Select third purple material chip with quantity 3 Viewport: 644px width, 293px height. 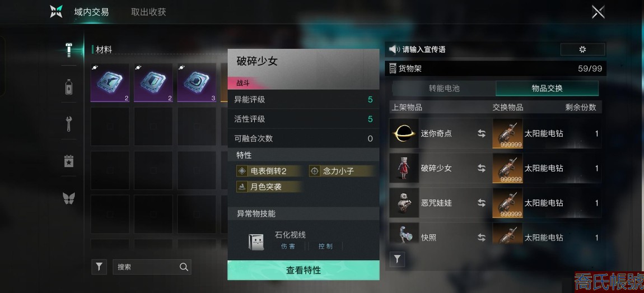(x=197, y=82)
